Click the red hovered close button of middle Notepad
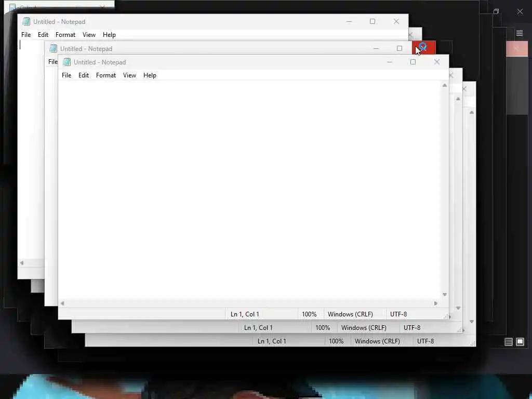This screenshot has width=532, height=399. pos(424,48)
